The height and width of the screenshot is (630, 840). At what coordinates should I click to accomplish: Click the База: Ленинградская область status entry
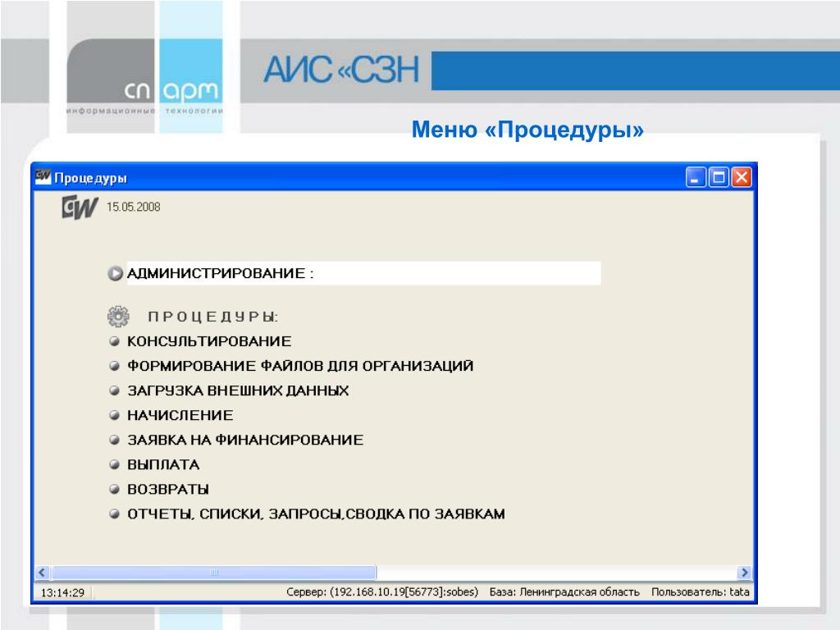tap(564, 592)
